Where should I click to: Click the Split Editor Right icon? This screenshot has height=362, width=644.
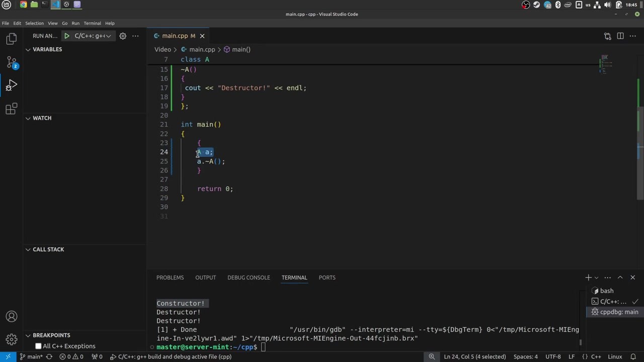coord(620,36)
